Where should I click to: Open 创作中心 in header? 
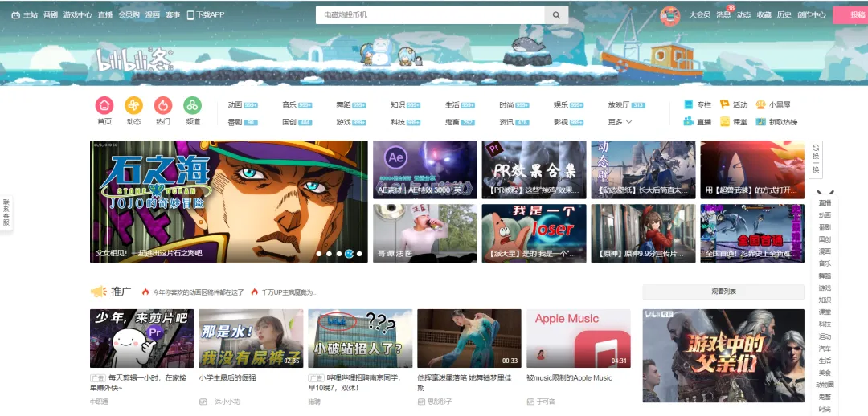pos(812,15)
